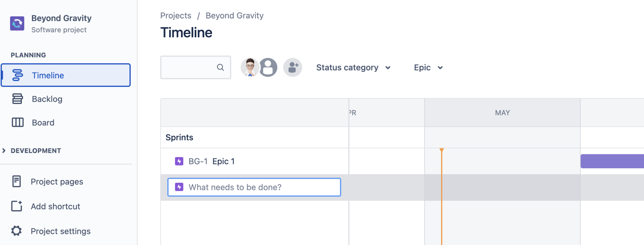Click the purple epic icon beside BG-1
This screenshot has width=644, height=245.
(x=179, y=161)
